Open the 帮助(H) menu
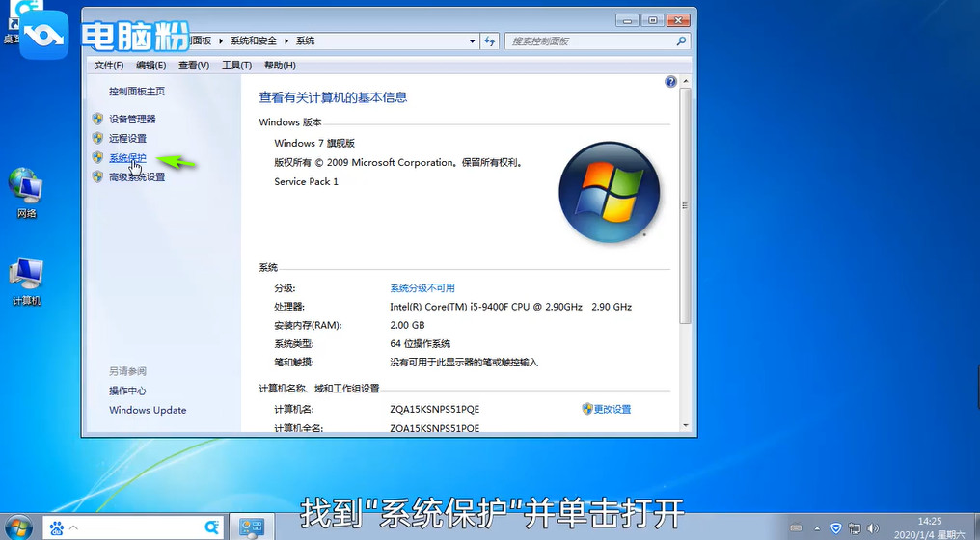The height and width of the screenshot is (540, 980). coord(280,65)
